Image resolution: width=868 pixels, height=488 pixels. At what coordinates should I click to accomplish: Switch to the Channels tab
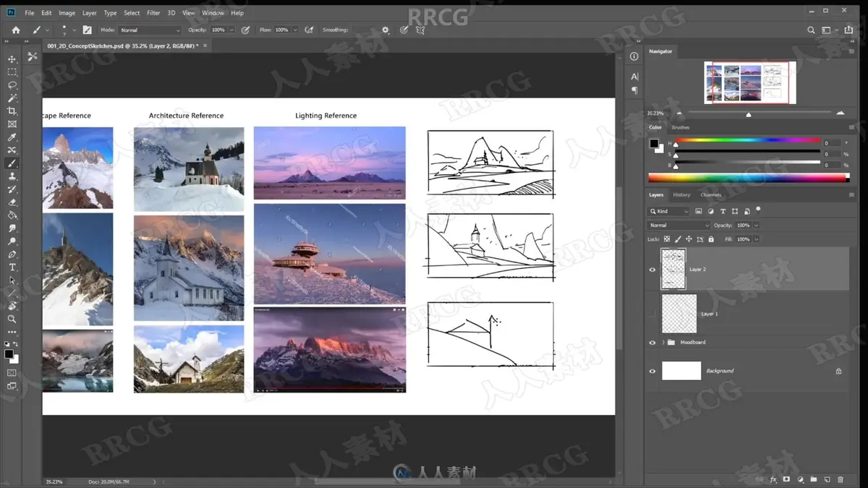tap(711, 195)
